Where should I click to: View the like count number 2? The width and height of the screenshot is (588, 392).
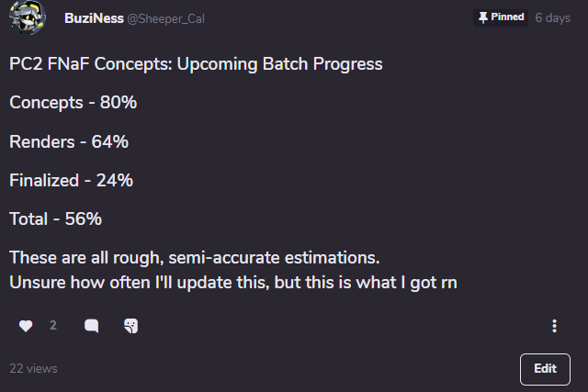[x=53, y=325]
